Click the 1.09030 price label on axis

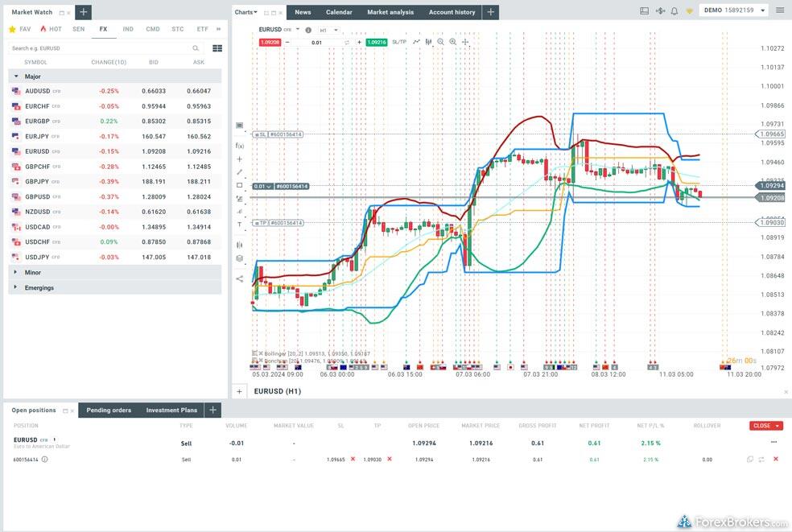770,223
